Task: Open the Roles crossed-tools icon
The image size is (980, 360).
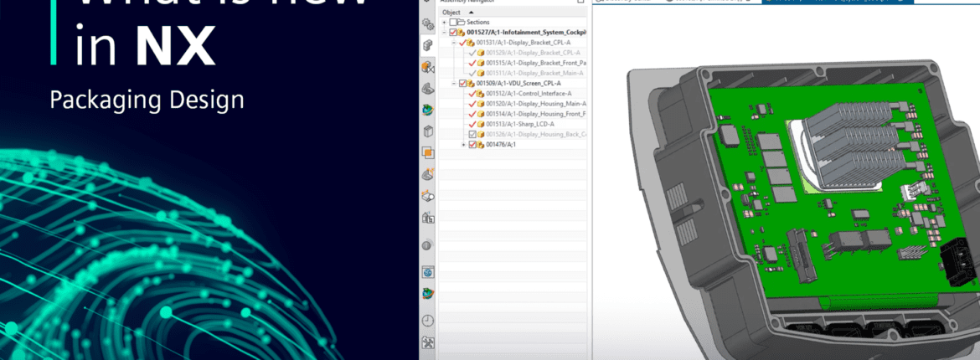Action: tap(427, 342)
